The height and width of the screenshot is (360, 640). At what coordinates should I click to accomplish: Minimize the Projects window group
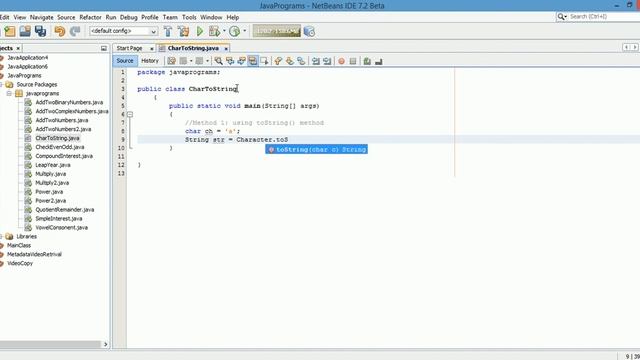[104, 48]
